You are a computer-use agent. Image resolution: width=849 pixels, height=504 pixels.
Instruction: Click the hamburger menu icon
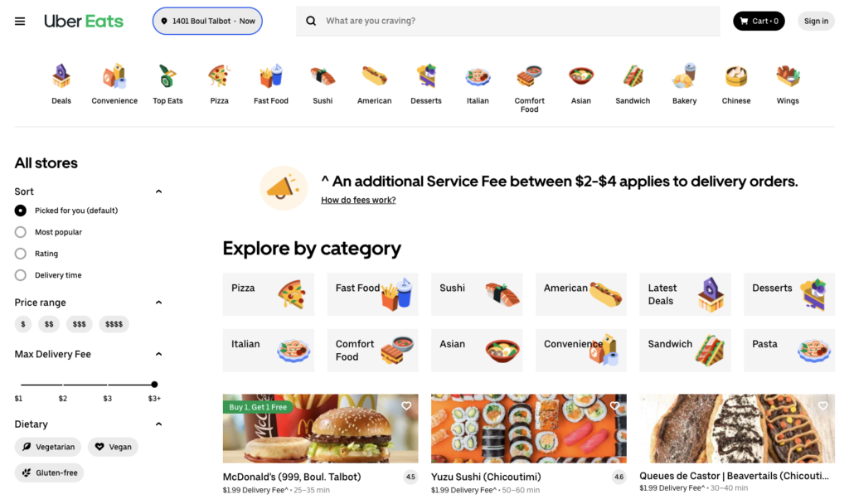[x=20, y=21]
